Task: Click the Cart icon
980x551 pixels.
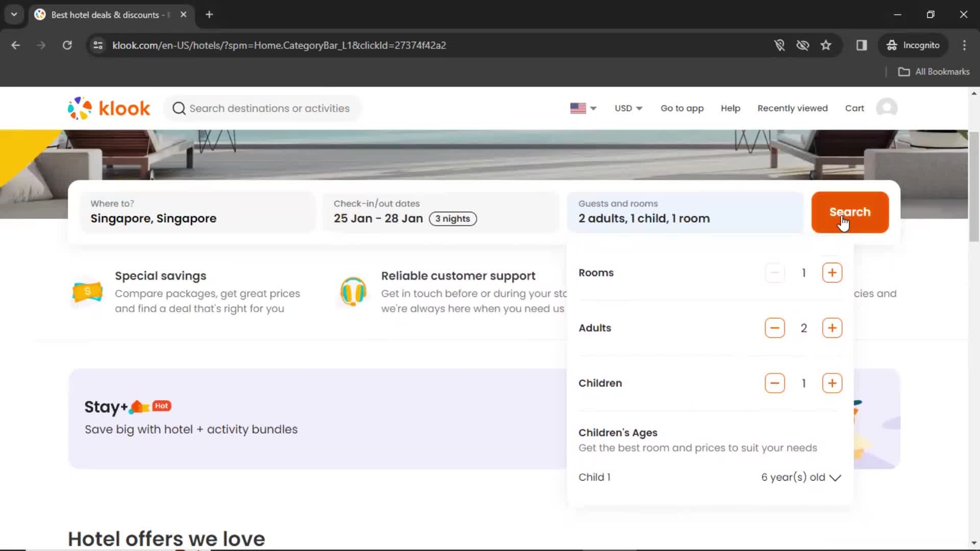Action: click(x=855, y=108)
